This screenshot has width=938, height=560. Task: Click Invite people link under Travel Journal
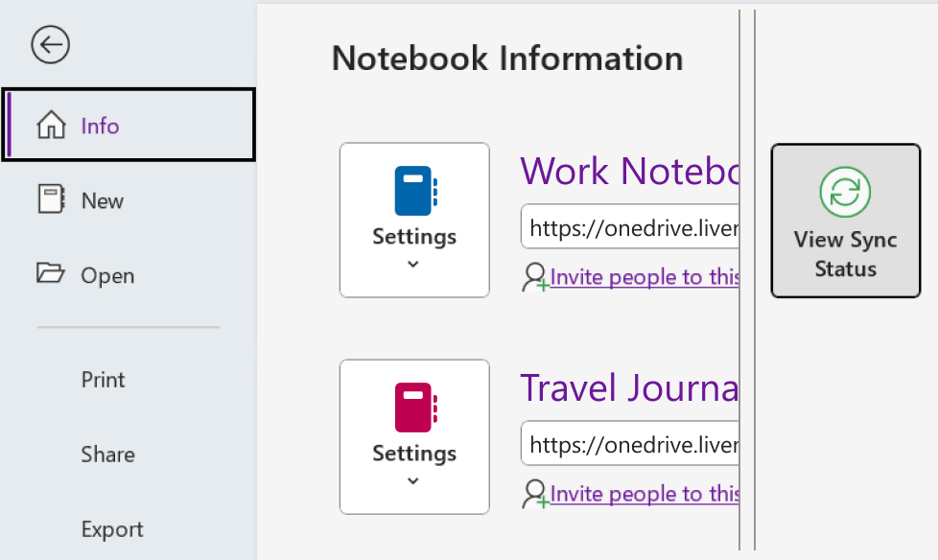coord(645,493)
